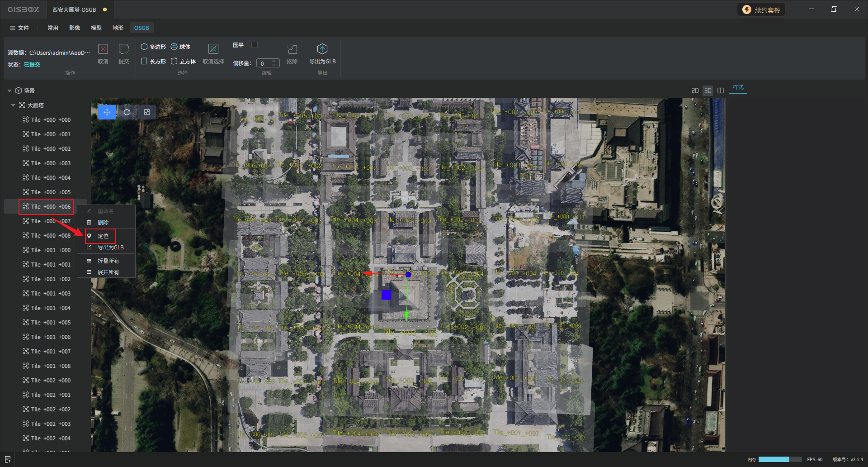Switch to 3D view mode
Screen dimensions: 868x467
[708, 91]
